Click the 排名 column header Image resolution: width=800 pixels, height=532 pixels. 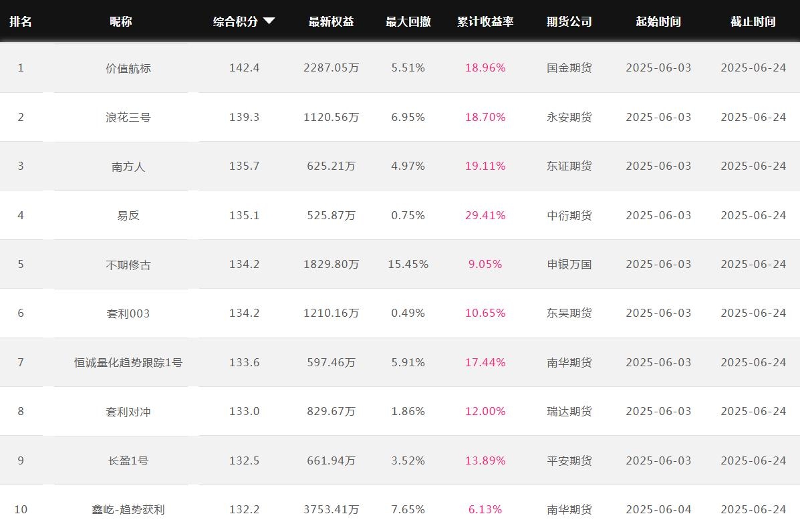click(x=21, y=21)
